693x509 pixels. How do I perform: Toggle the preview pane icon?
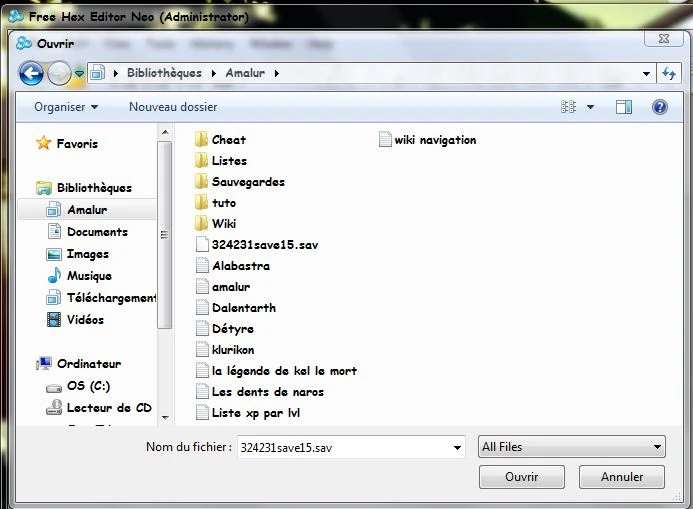(624, 107)
